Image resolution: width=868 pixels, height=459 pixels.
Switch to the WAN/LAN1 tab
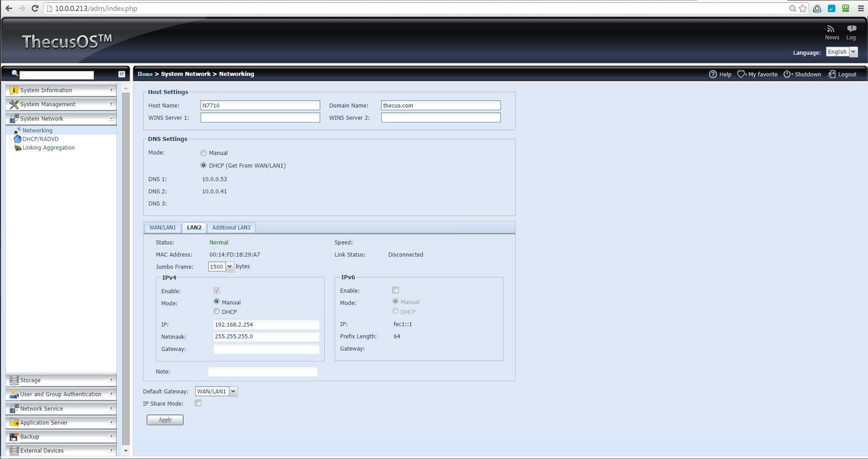pyautogui.click(x=163, y=228)
